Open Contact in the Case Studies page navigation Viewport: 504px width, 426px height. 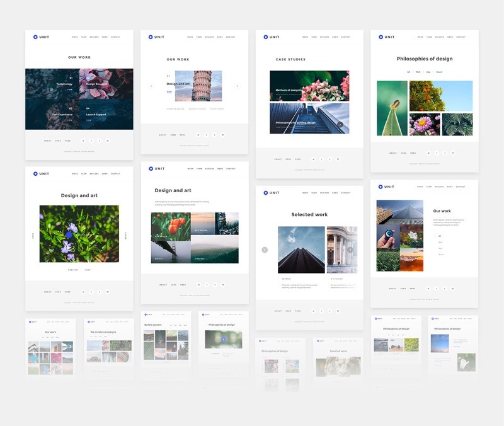pyautogui.click(x=346, y=37)
